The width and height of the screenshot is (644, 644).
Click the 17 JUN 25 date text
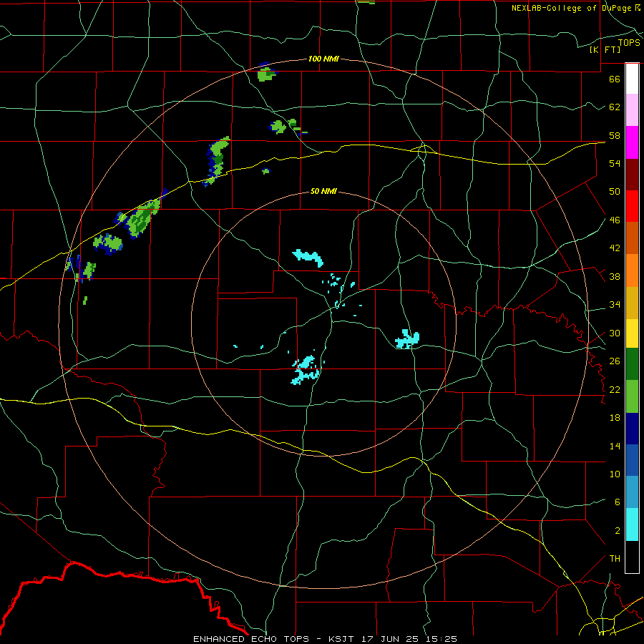coord(389,639)
